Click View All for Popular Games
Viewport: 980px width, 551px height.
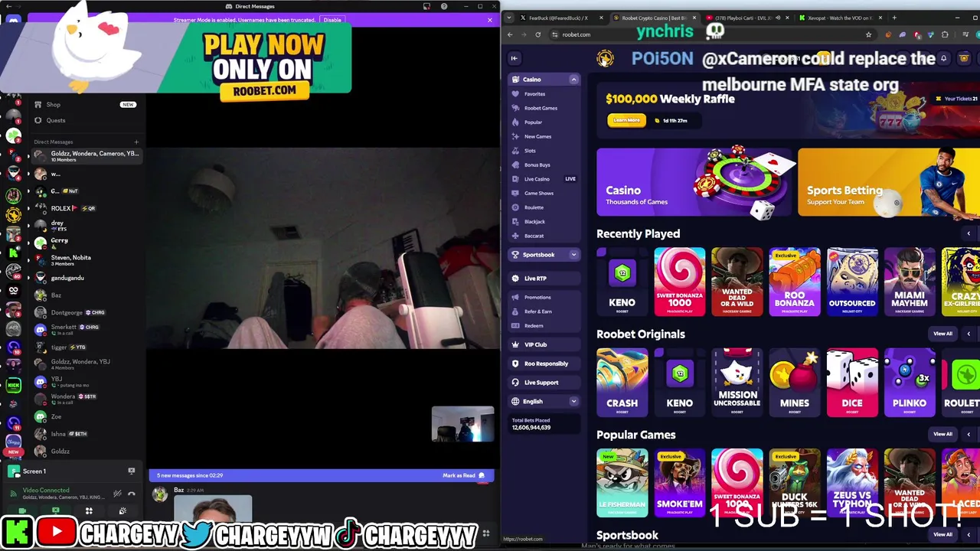click(x=942, y=434)
